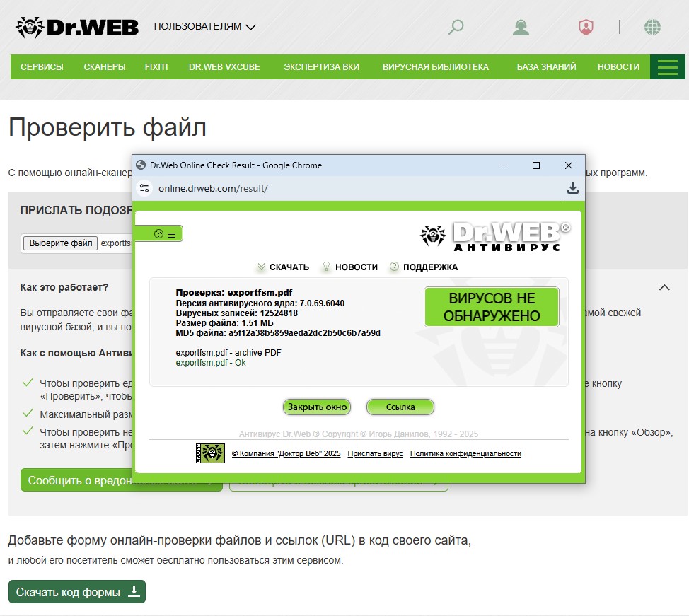
Task: Click Поддержка link in the popup
Action: point(430,267)
